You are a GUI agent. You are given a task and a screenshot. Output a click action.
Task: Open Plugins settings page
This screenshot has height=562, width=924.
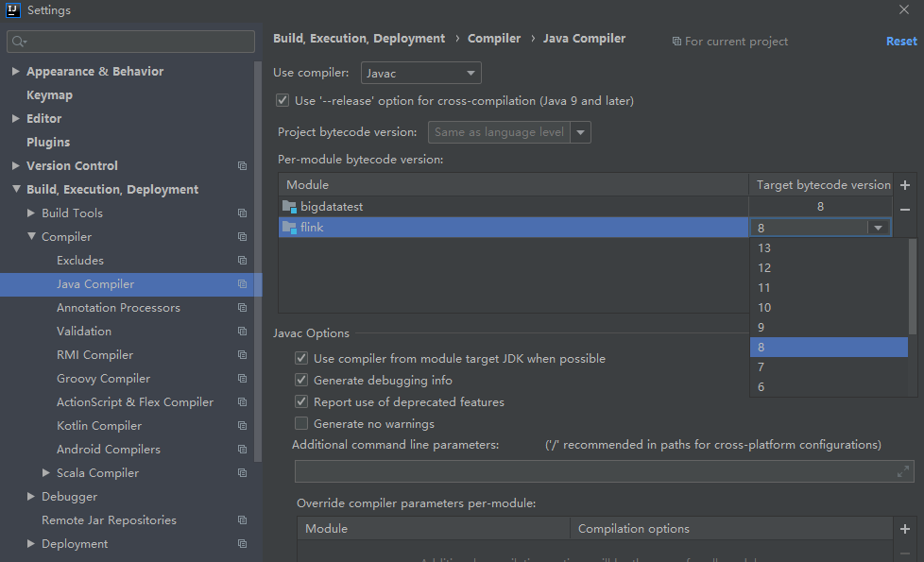click(48, 142)
